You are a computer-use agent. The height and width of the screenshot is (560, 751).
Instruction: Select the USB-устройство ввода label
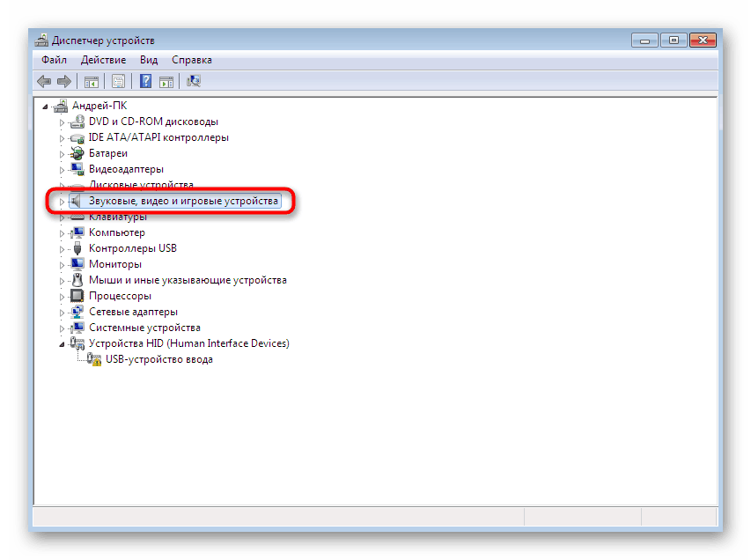click(x=159, y=359)
